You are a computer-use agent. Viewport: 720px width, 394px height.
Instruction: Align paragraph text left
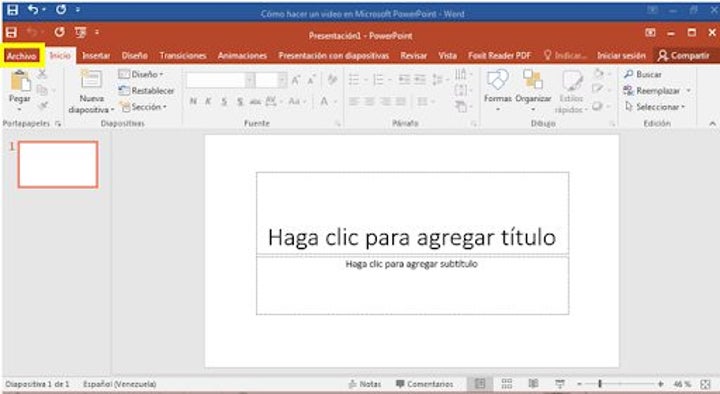(354, 101)
